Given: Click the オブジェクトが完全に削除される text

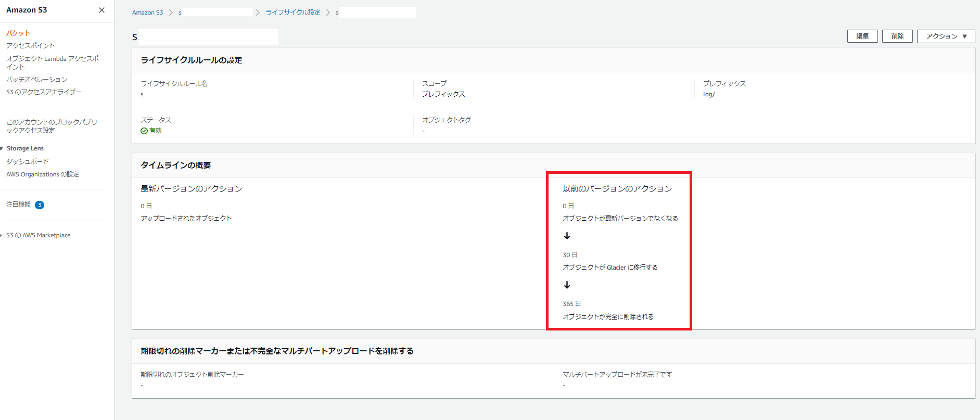Looking at the screenshot, I should tap(608, 317).
